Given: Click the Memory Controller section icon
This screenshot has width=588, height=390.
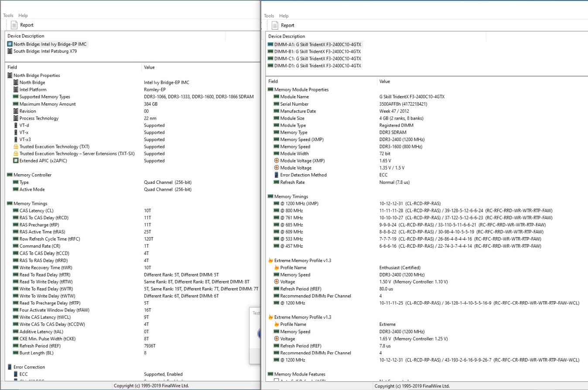Looking at the screenshot, I should pyautogui.click(x=10, y=175).
